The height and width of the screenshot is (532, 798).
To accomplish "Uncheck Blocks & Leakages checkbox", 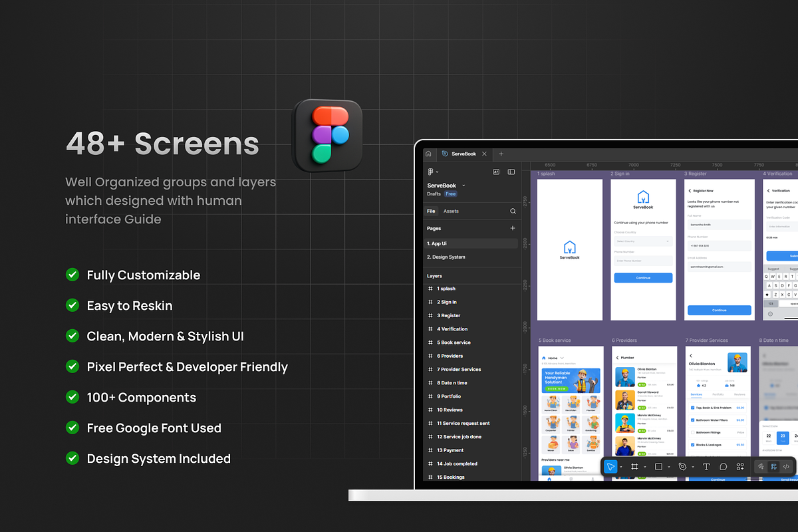I will click(692, 445).
